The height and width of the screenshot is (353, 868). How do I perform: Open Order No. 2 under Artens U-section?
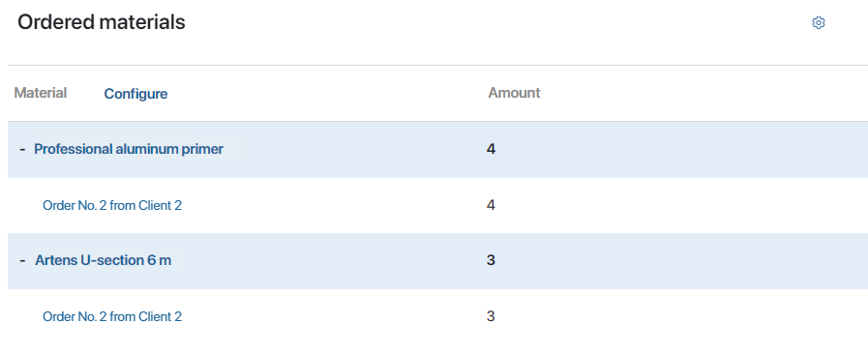tap(112, 316)
